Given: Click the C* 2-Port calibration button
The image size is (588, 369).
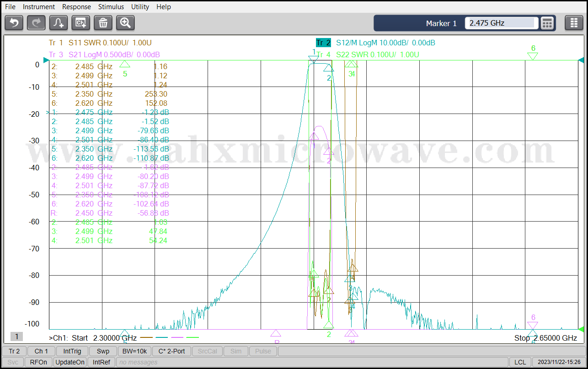Looking at the screenshot, I should tap(171, 351).
